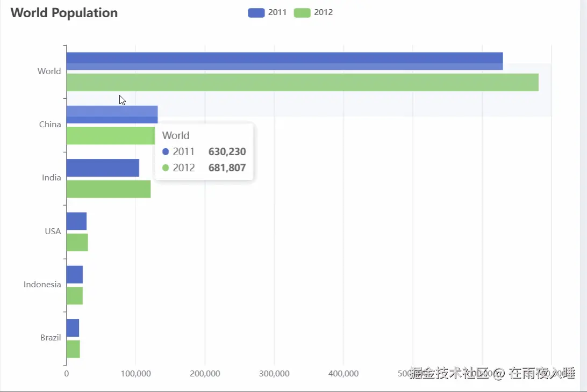This screenshot has height=392, width=587.
Task: Click the Brazil 2011 blue bar
Action: [73, 328]
